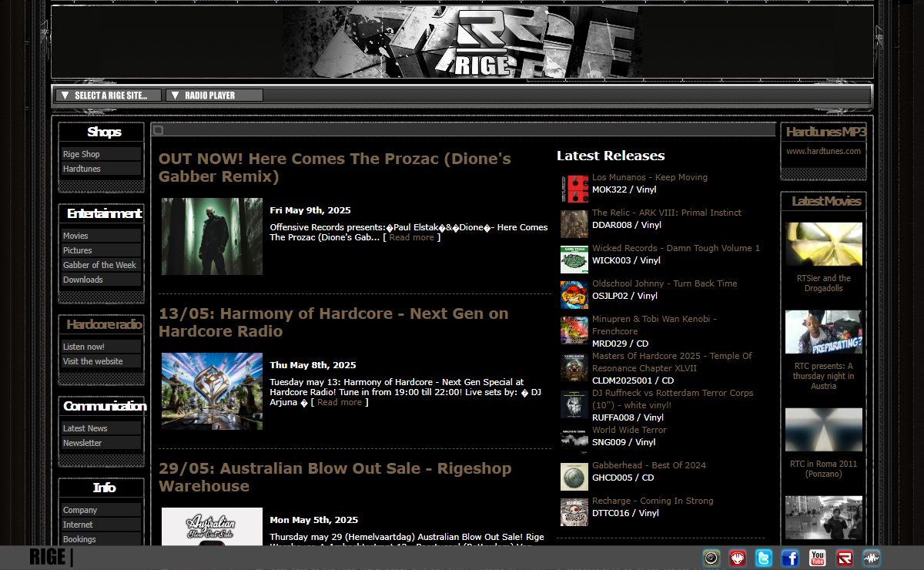Click the RIGE banner logo at top
The image size is (924, 570).
462,42
